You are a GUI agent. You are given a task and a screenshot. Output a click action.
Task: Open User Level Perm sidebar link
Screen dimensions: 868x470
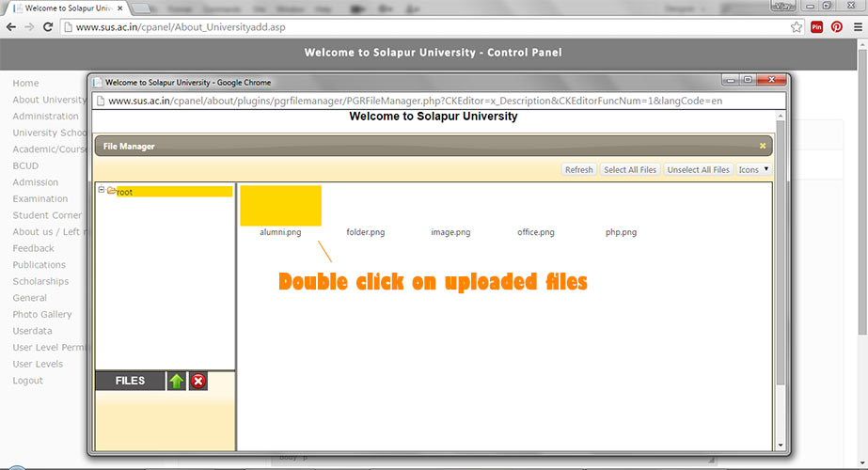[x=50, y=348]
